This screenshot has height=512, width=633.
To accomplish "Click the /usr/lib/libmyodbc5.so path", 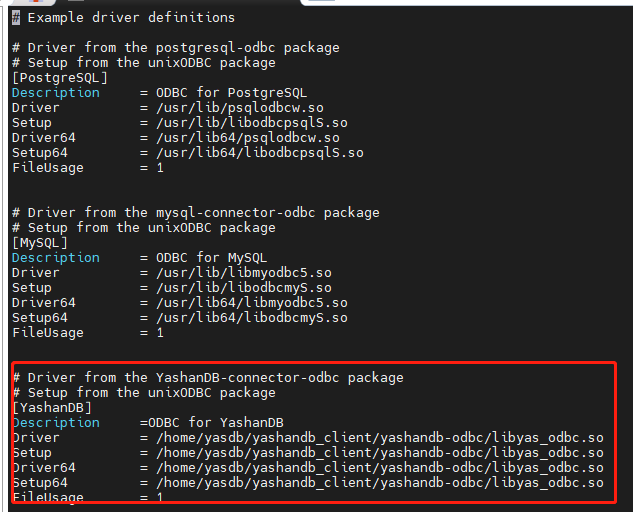I will point(244,273).
